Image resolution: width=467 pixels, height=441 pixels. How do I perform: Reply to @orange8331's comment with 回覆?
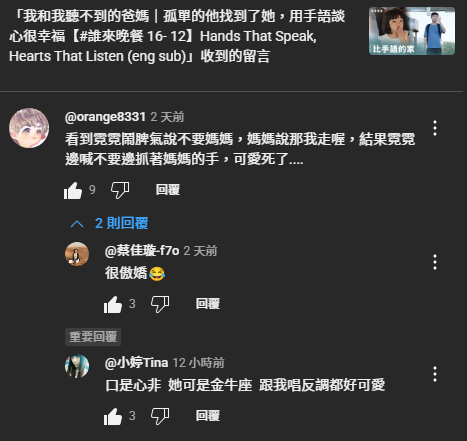[168, 190]
